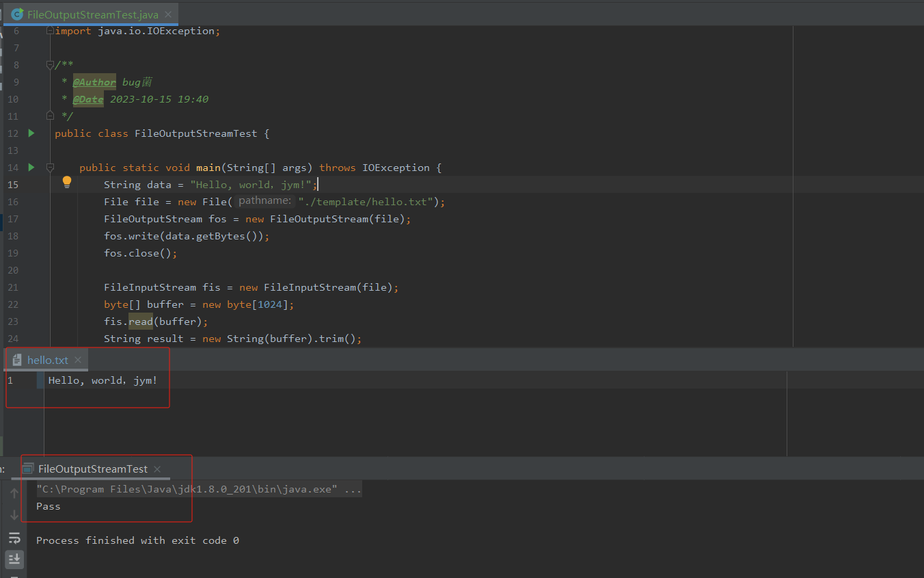Click "throws IOException" on line 14

pyautogui.click(x=375, y=168)
